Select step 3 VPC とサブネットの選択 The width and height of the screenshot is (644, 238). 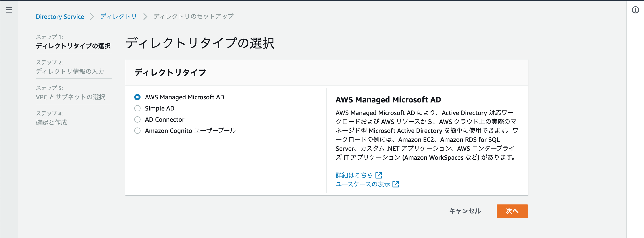pos(70,97)
